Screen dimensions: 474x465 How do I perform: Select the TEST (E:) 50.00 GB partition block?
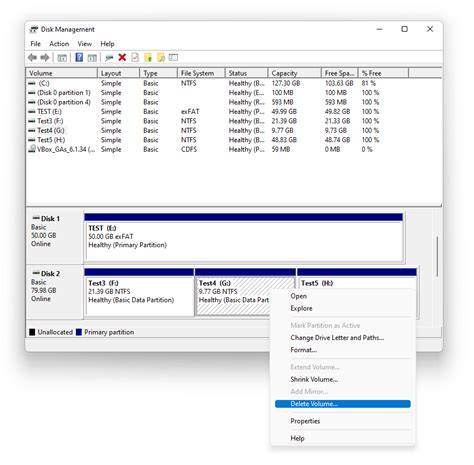pos(244,237)
